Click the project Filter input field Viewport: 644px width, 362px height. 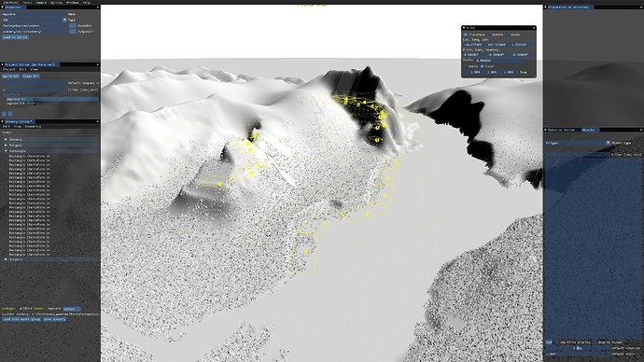point(35,89)
